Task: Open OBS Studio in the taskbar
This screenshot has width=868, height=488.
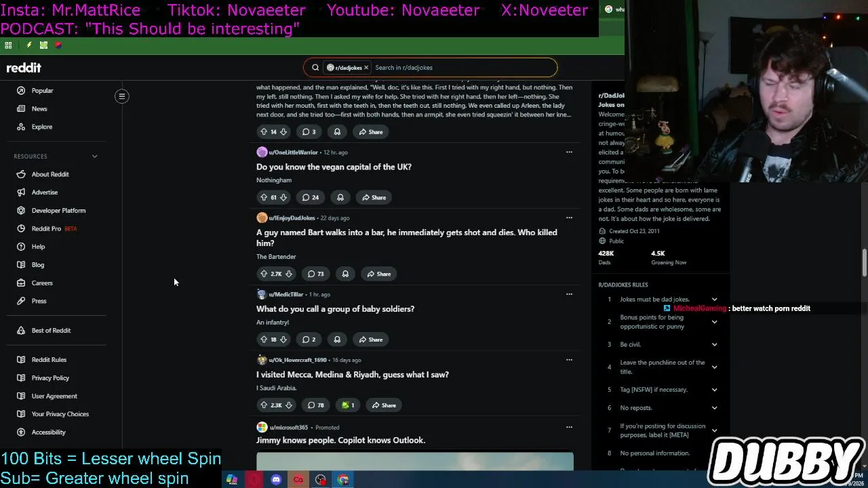Action: pyautogui.click(x=321, y=480)
